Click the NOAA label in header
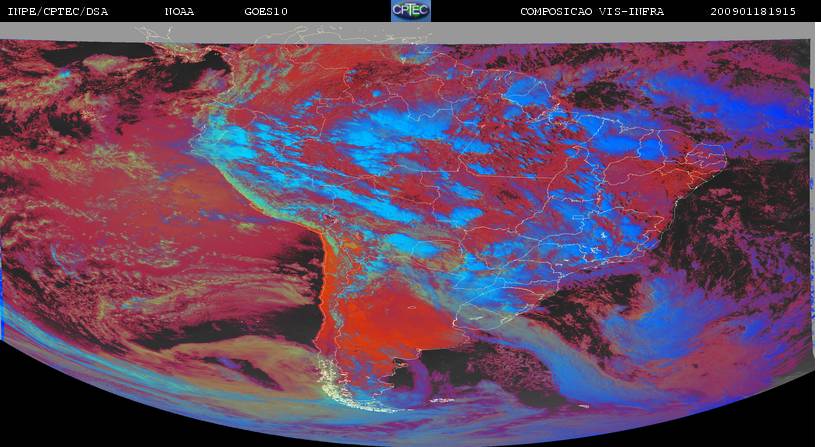 coord(180,12)
